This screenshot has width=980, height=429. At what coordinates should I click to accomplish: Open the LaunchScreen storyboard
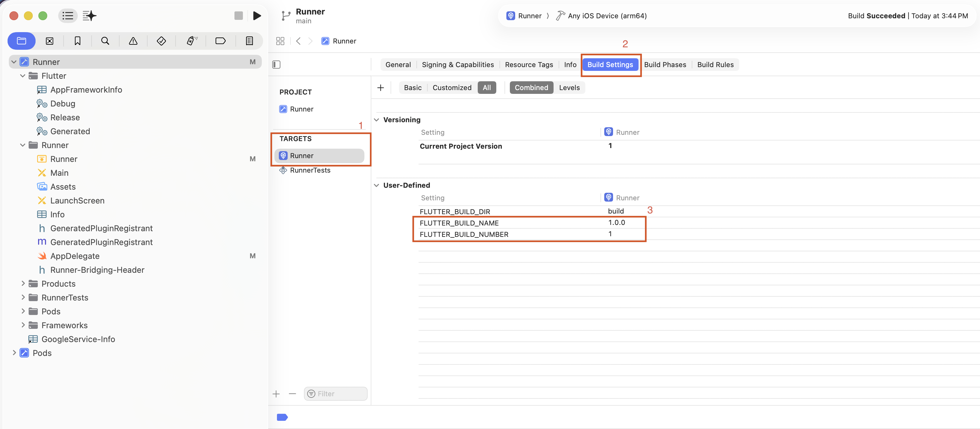[x=77, y=201]
